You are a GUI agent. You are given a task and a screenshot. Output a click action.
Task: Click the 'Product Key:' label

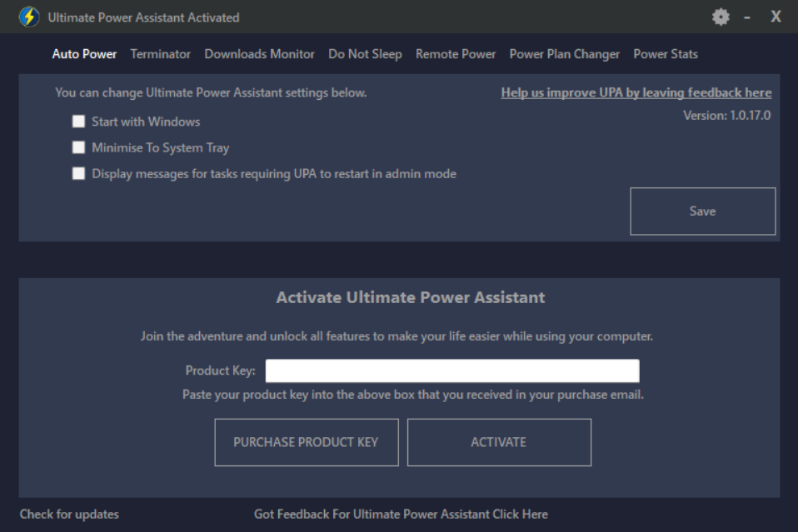coord(221,370)
